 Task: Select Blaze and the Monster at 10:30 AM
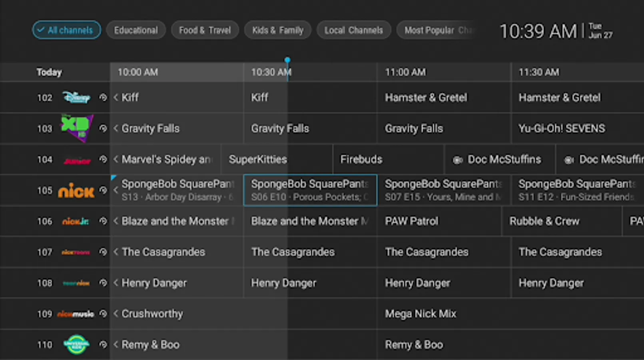click(310, 221)
